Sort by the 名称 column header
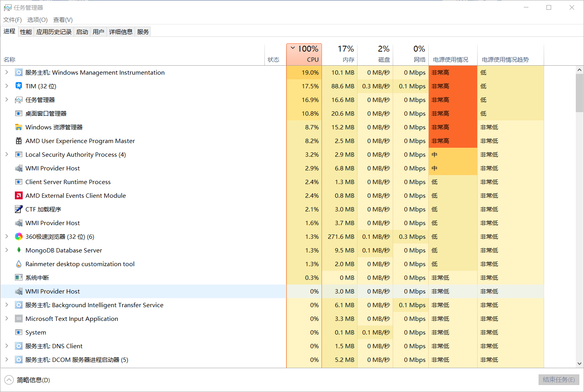 (133, 54)
